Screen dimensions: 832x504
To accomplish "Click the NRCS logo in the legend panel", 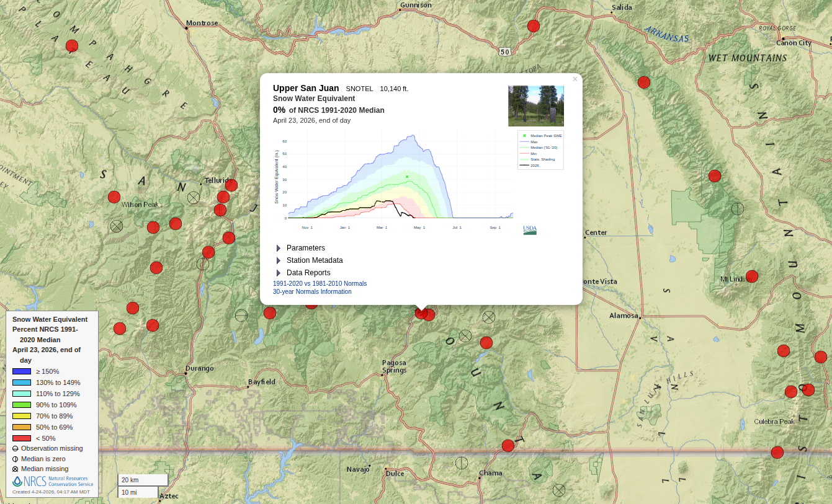I will point(53,481).
